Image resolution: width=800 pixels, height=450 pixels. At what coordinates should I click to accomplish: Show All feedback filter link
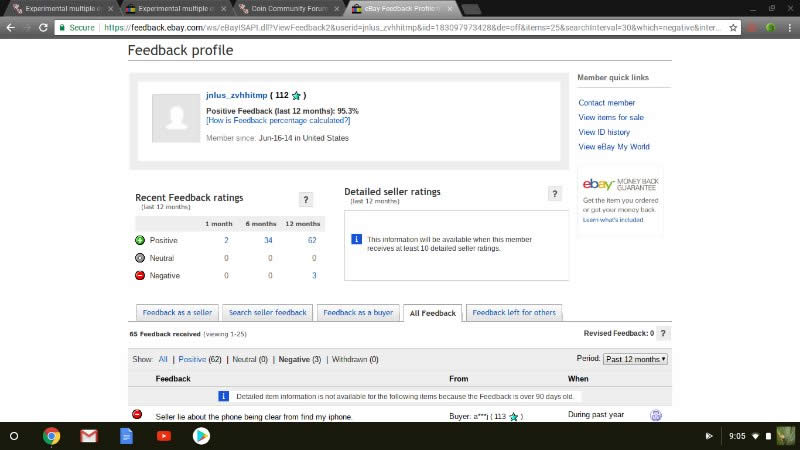163,360
